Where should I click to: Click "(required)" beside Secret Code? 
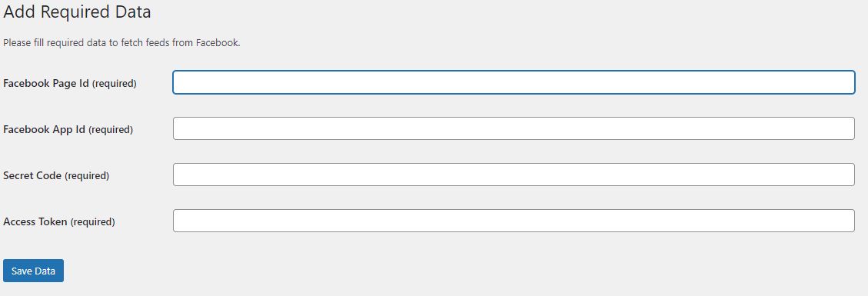click(x=87, y=175)
